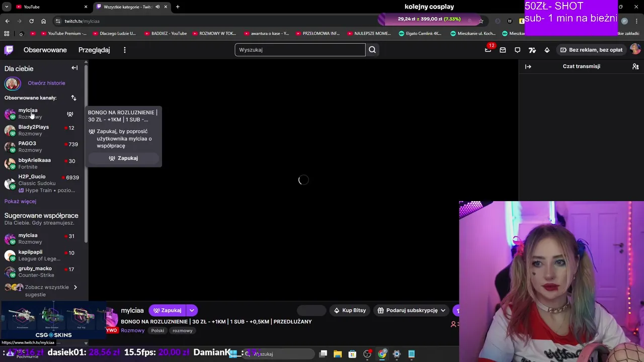The width and height of the screenshot is (644, 362).
Task: Open the tab search dropdown arrow
Action: pyautogui.click(x=6, y=7)
